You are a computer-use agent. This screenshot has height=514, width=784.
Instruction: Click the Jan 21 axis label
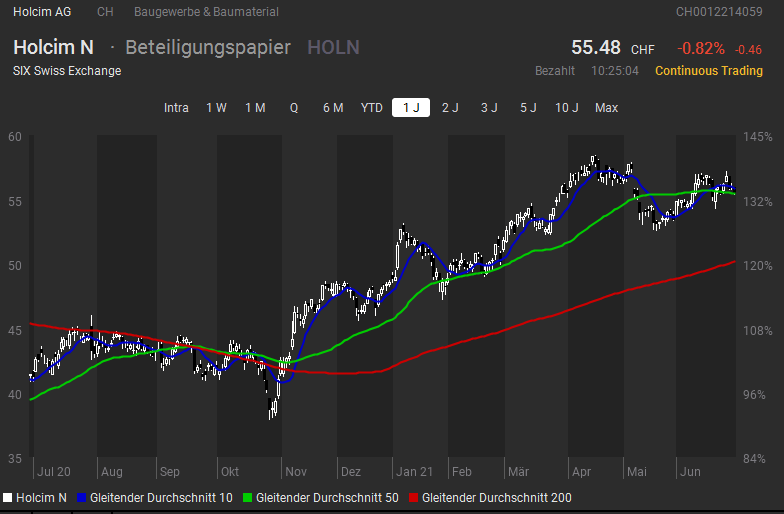414,472
